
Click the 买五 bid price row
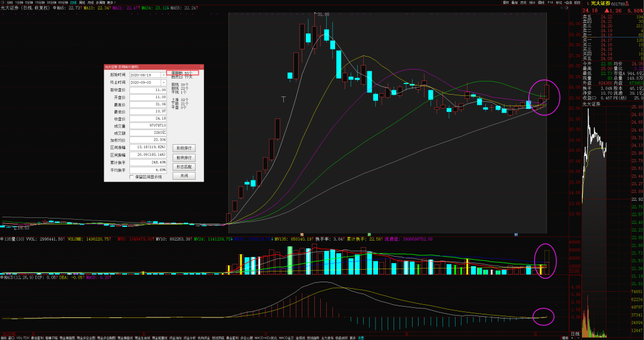point(613,58)
